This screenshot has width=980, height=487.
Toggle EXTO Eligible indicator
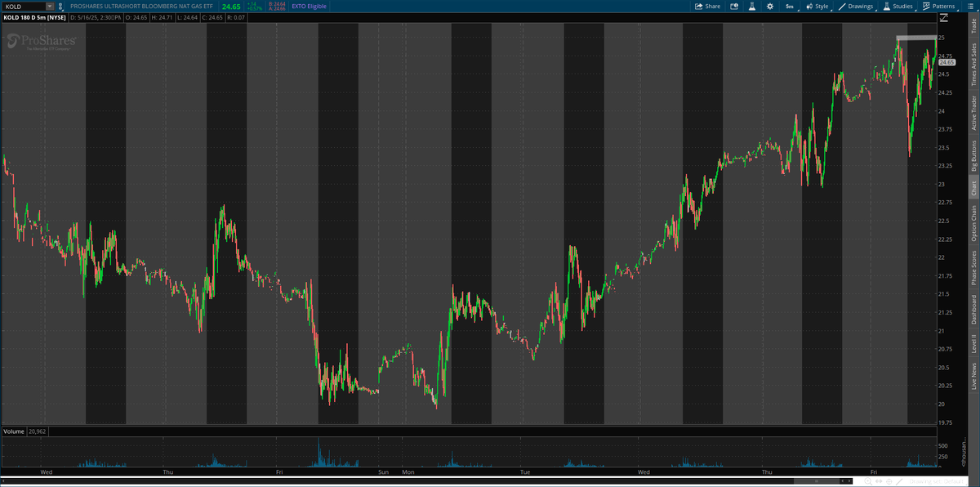click(309, 6)
